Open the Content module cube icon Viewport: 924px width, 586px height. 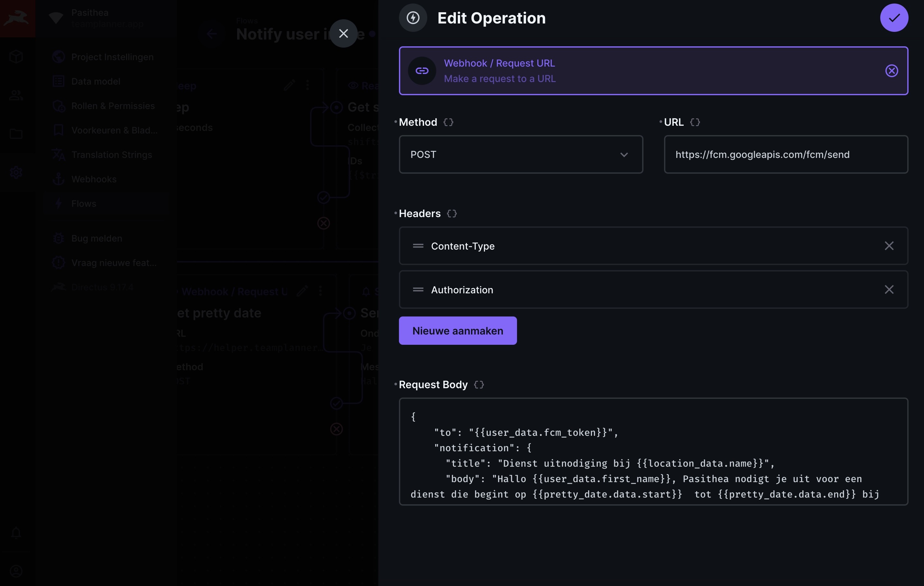click(x=16, y=57)
